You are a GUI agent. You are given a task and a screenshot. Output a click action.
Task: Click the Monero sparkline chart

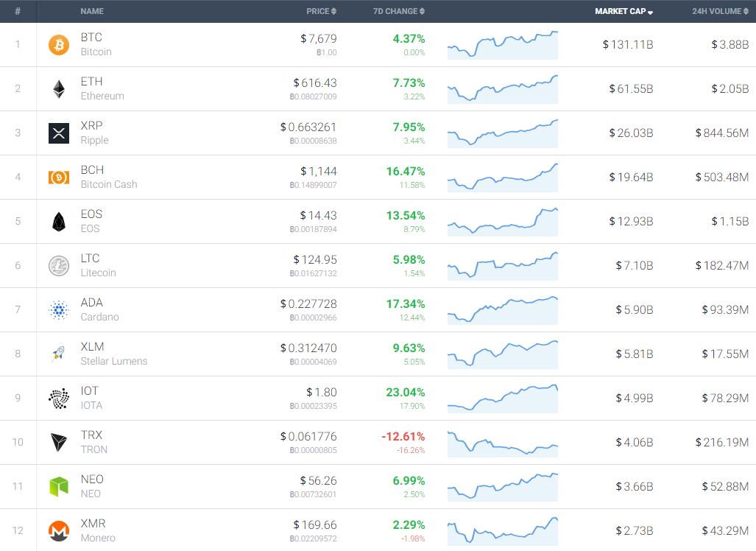point(502,531)
